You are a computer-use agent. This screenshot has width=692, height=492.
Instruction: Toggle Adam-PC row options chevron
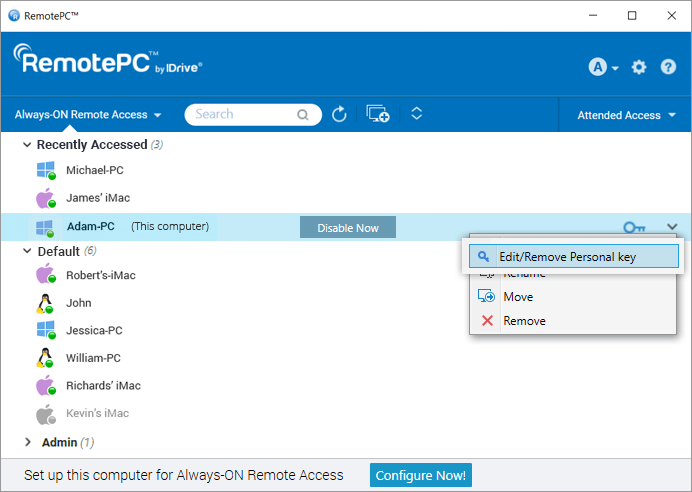(x=672, y=227)
